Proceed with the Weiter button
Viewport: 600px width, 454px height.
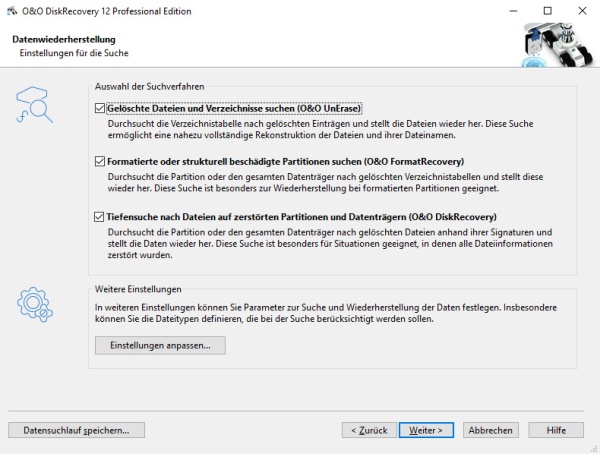[426, 430]
